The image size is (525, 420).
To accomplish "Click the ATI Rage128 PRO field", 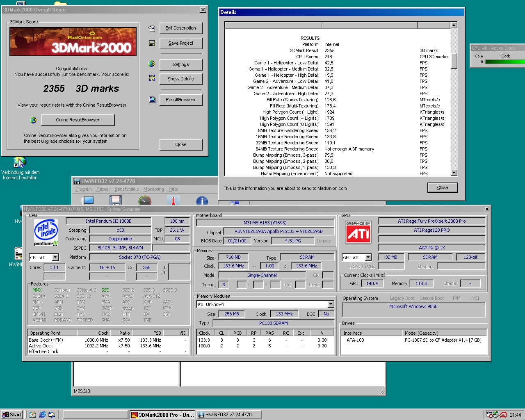I will (432, 230).
